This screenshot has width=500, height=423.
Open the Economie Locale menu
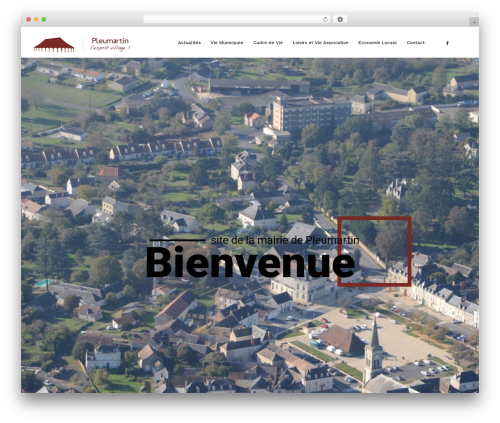(377, 43)
